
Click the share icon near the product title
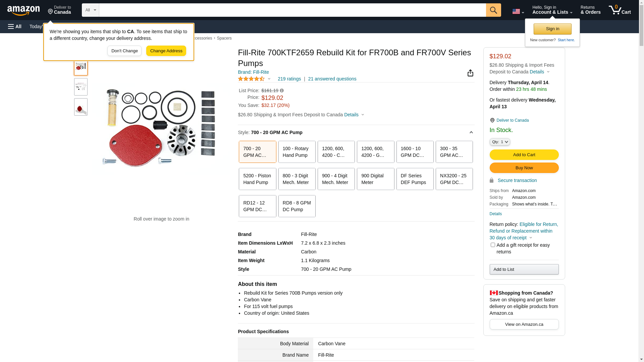click(470, 73)
